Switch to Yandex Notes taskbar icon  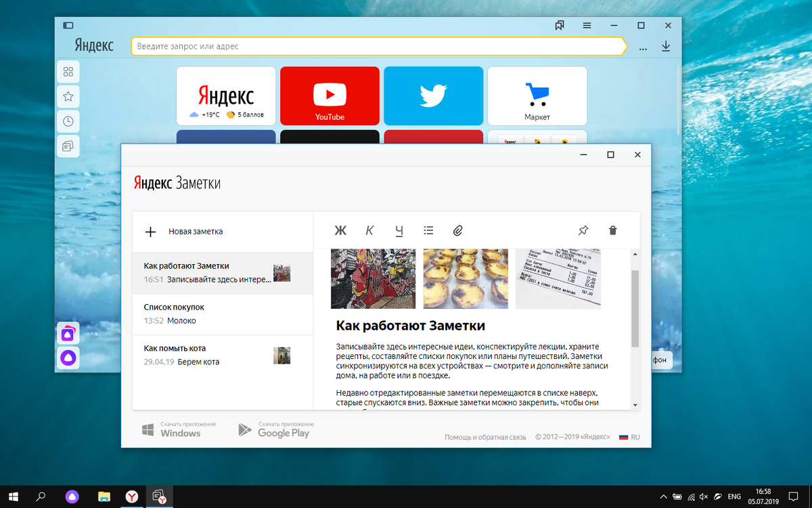click(x=160, y=496)
